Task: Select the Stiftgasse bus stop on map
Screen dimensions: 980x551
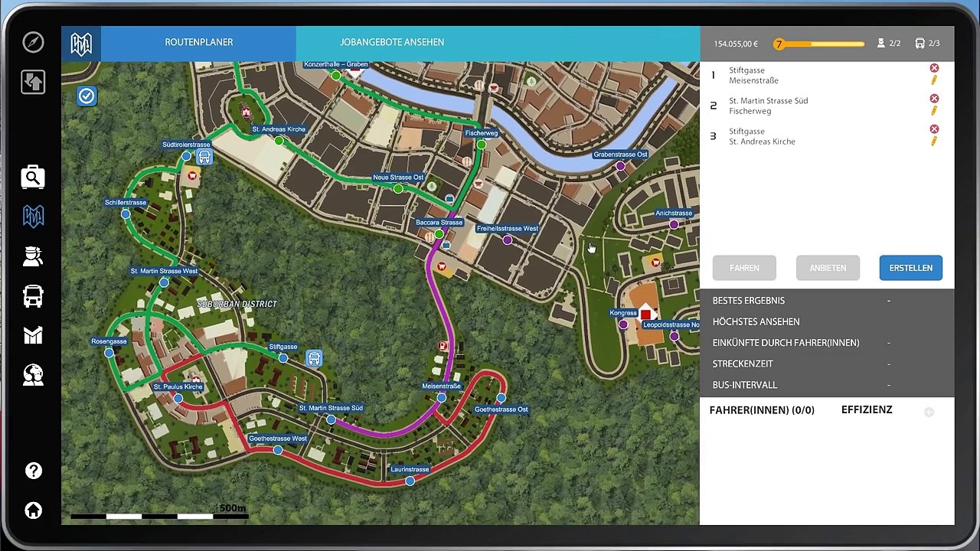Action: click(283, 358)
